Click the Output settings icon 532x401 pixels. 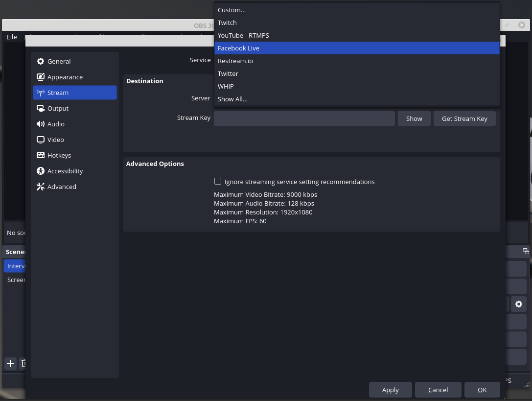click(x=40, y=108)
